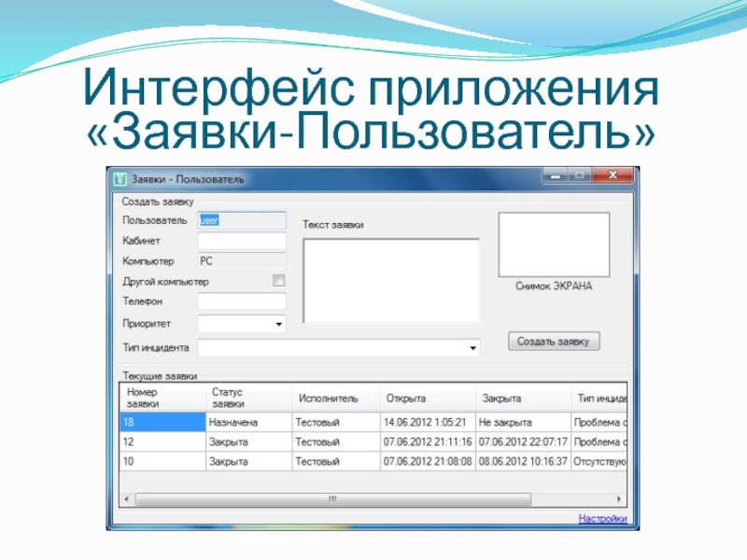
Task: Click the Кабинет input field
Action: click(x=242, y=241)
